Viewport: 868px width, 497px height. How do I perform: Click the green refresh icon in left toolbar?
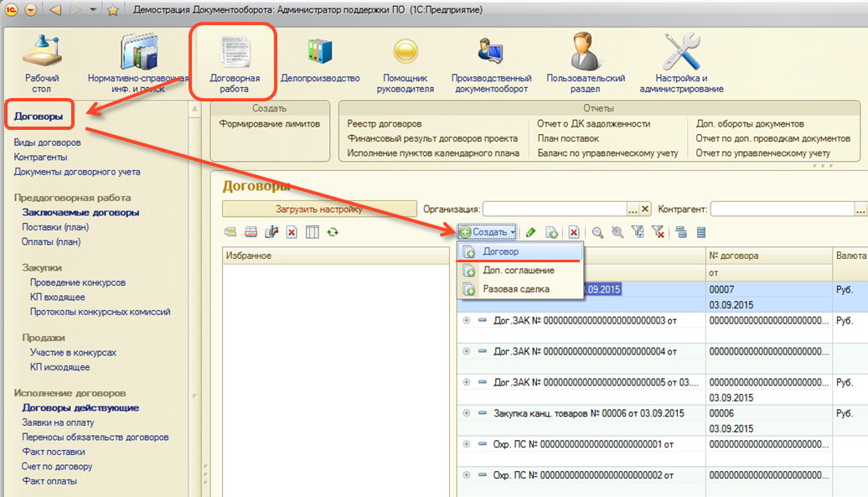pyautogui.click(x=333, y=232)
